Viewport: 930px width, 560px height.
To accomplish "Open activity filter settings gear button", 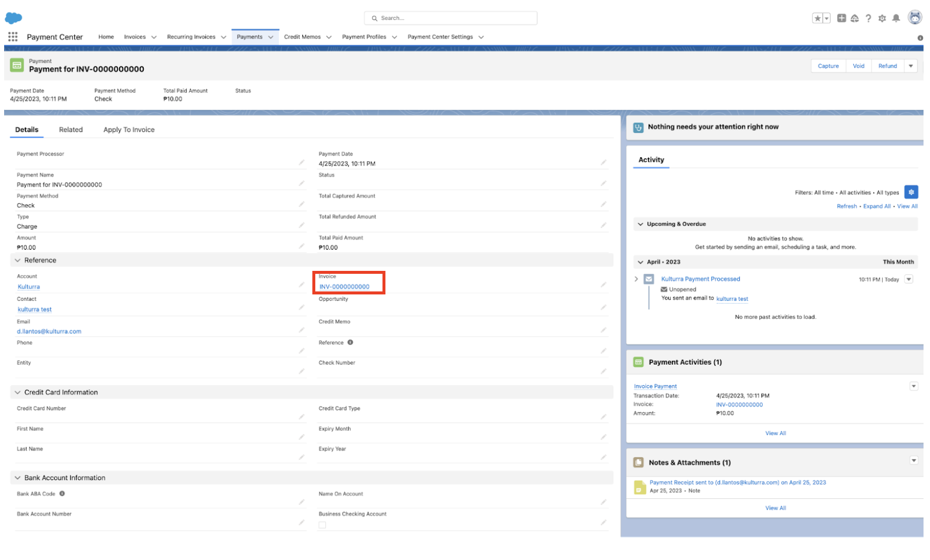I will point(911,192).
